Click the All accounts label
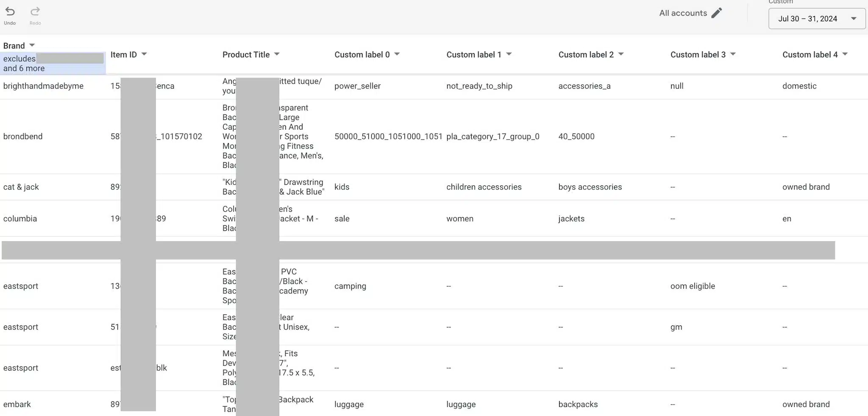 [683, 13]
